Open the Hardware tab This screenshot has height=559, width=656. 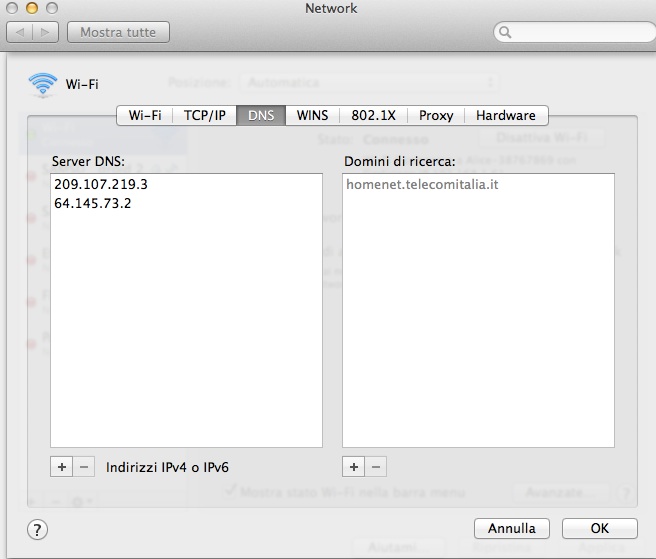506,115
